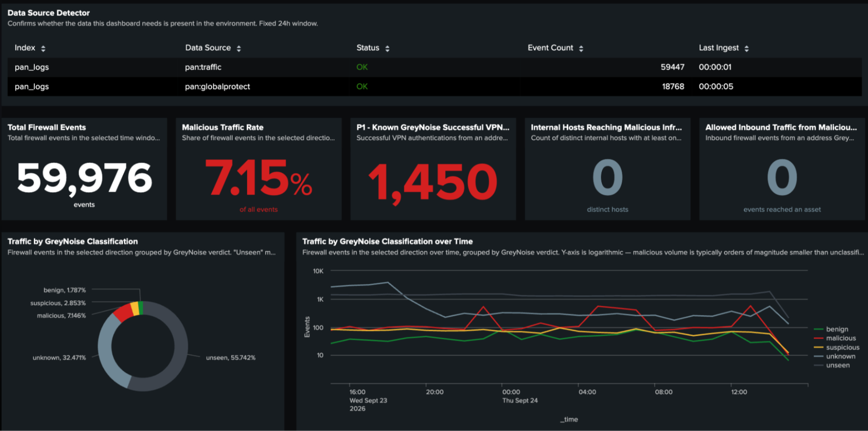Toggle unknown series in chart legend
The width and height of the screenshot is (868, 431).
tap(835, 356)
